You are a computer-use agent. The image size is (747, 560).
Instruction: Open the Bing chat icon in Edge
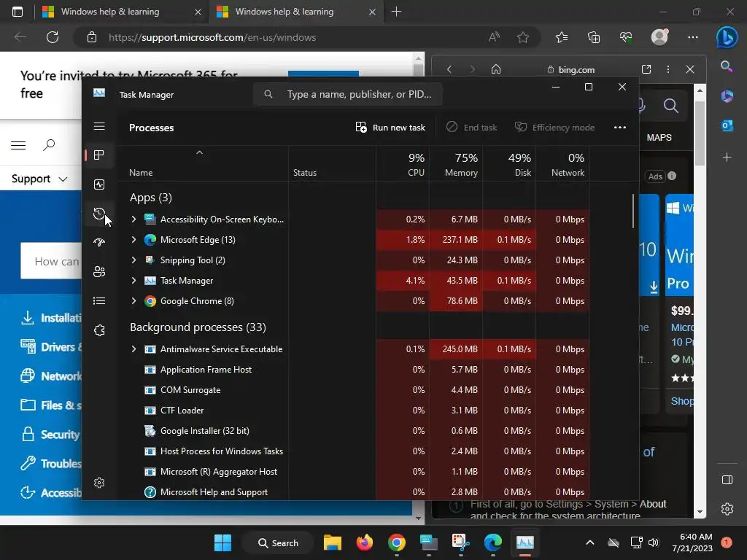pyautogui.click(x=727, y=38)
